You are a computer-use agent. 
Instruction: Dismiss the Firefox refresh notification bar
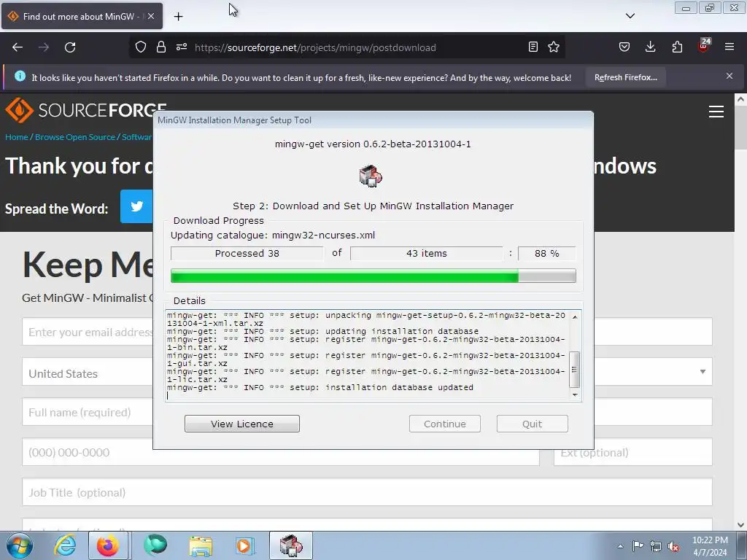point(729,76)
